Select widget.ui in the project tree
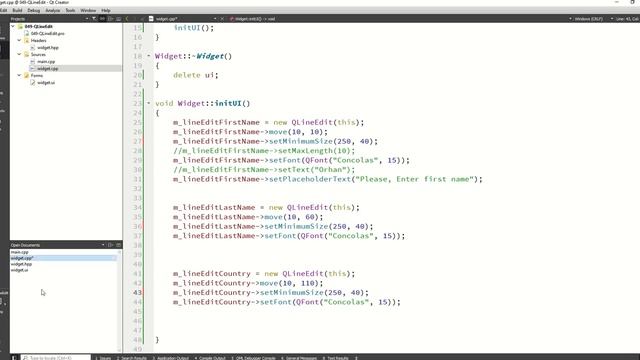This screenshot has width=640, height=360. point(46,82)
